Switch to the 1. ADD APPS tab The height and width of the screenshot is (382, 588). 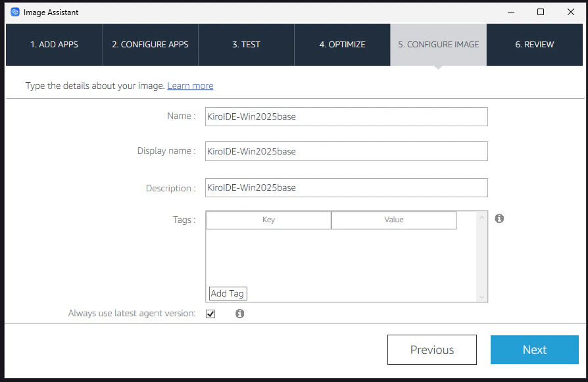point(54,45)
